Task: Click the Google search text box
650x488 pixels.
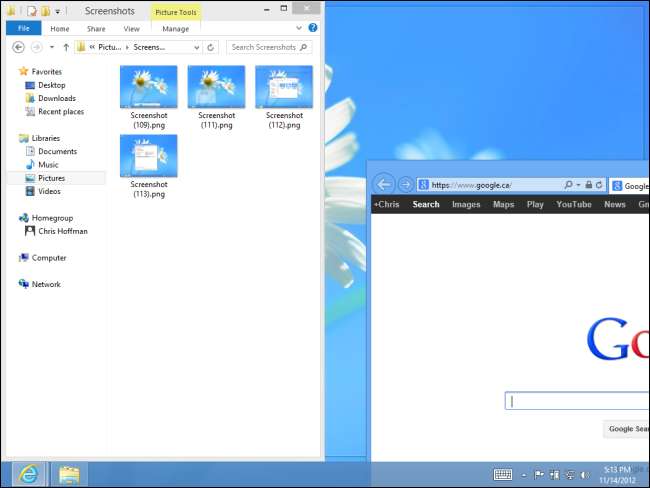Action: coord(577,401)
